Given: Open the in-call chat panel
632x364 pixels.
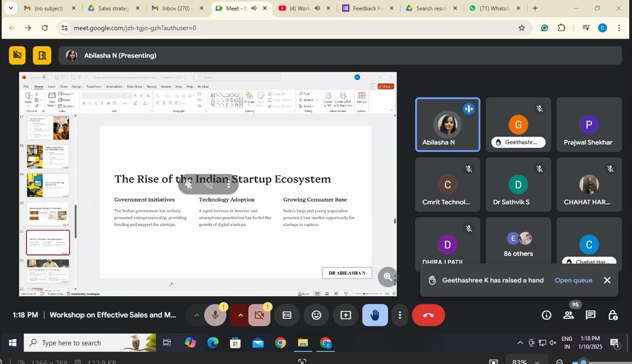Looking at the screenshot, I should pyautogui.click(x=590, y=315).
